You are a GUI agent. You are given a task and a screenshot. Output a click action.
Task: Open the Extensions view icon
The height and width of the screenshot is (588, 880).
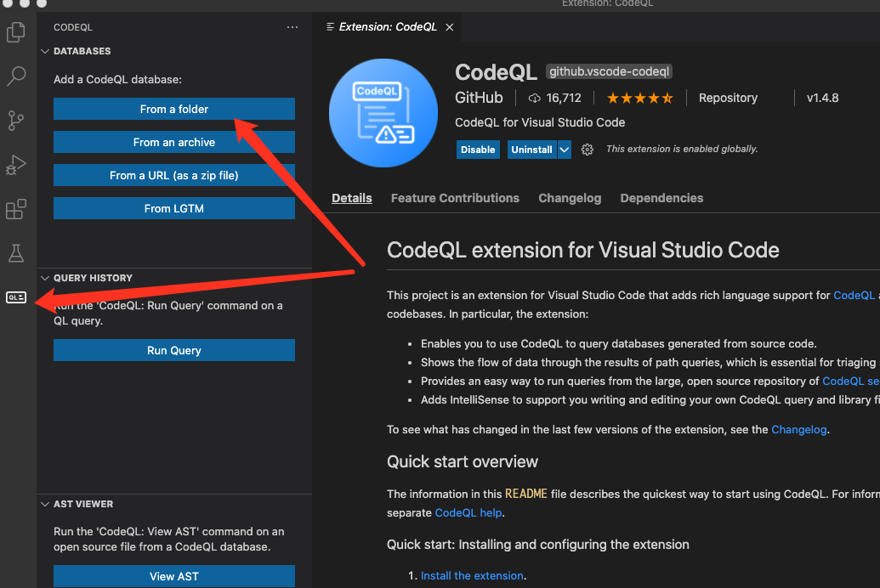click(x=16, y=209)
